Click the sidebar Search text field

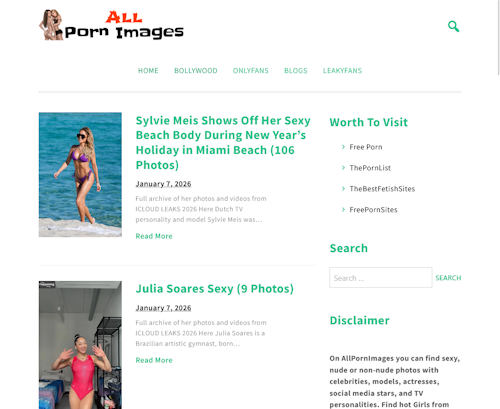point(381,277)
